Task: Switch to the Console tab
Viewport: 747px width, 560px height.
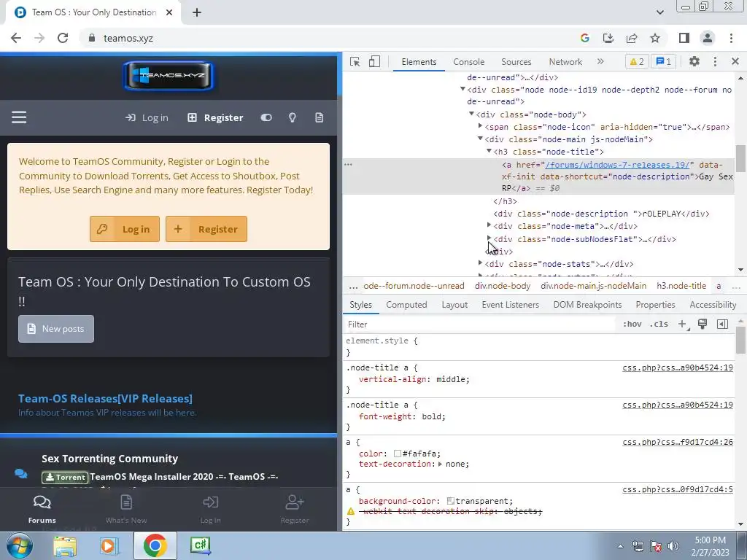Action: click(469, 62)
